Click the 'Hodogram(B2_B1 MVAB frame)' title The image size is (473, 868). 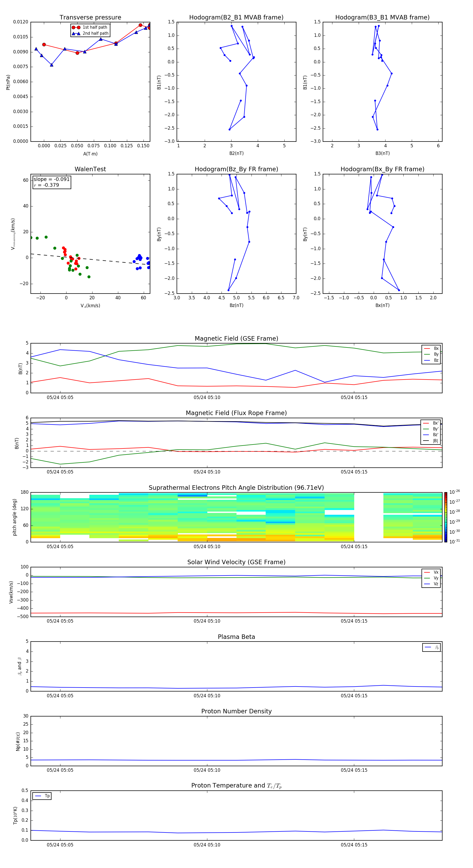click(236, 18)
